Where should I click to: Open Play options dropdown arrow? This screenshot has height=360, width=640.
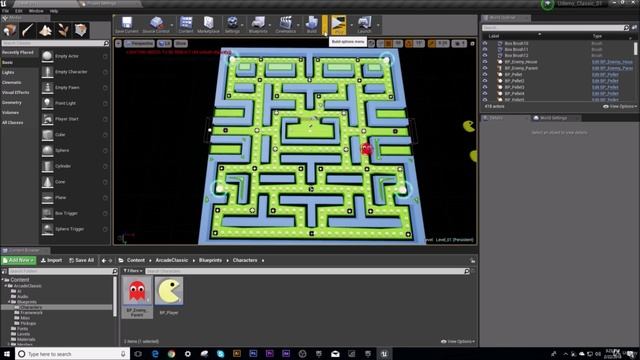(x=351, y=25)
